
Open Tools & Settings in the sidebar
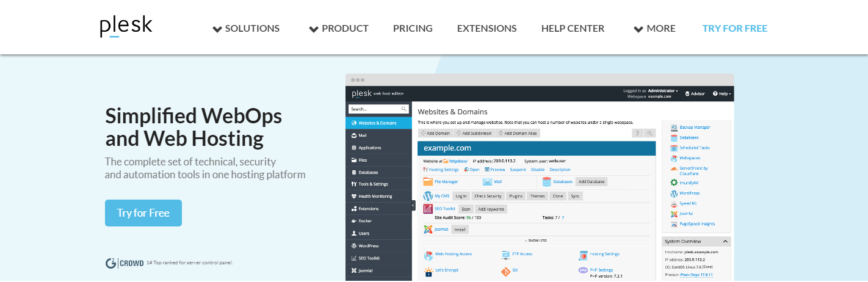[x=378, y=184]
